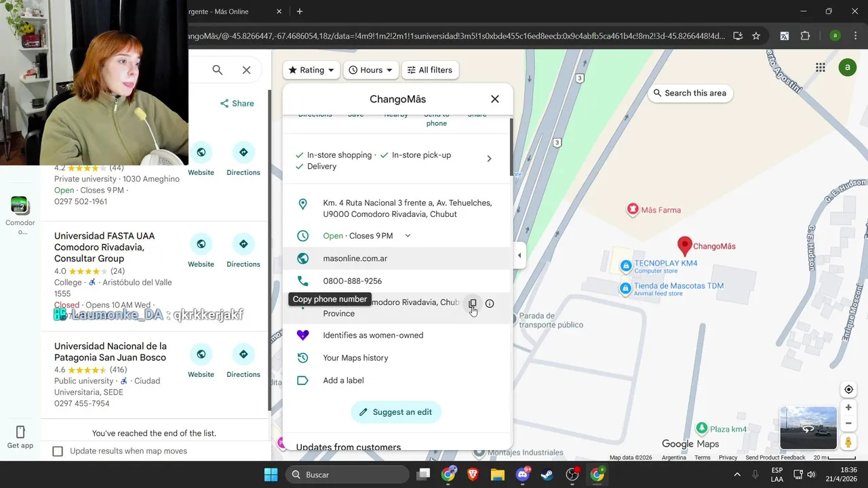Click the Universidad FASTA UAA result title
Screen dimensions: 868x488
coord(104,247)
